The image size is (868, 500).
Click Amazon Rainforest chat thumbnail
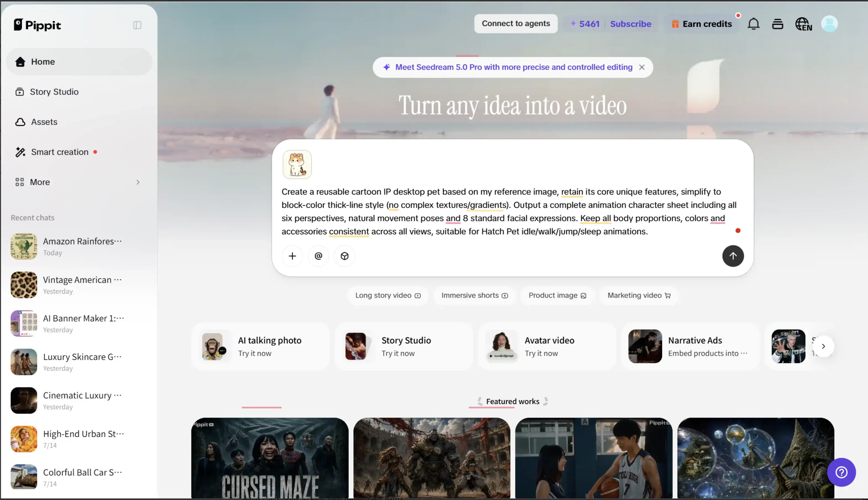(24, 247)
